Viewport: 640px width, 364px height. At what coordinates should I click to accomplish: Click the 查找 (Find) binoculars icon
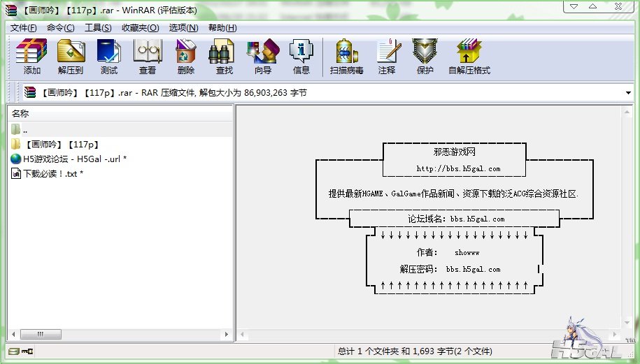click(225, 56)
